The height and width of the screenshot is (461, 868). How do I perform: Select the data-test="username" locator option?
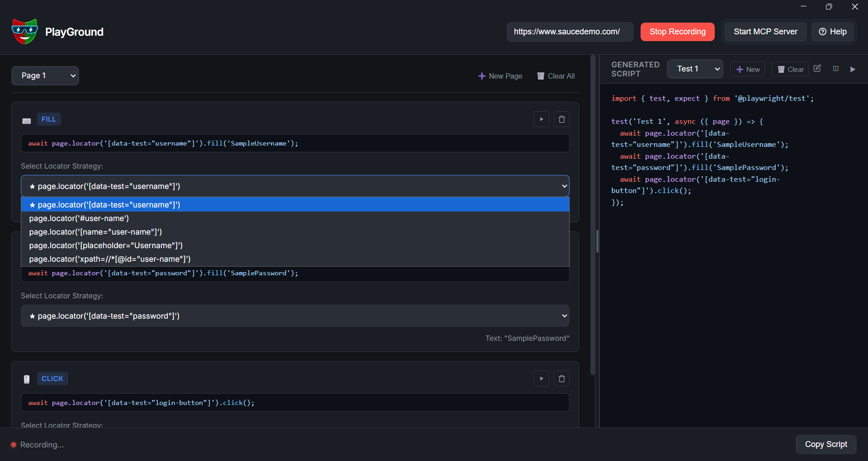(x=295, y=205)
